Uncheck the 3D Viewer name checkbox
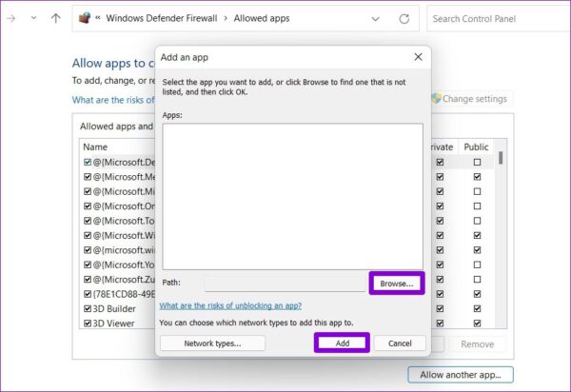The height and width of the screenshot is (392, 571). coord(88,323)
